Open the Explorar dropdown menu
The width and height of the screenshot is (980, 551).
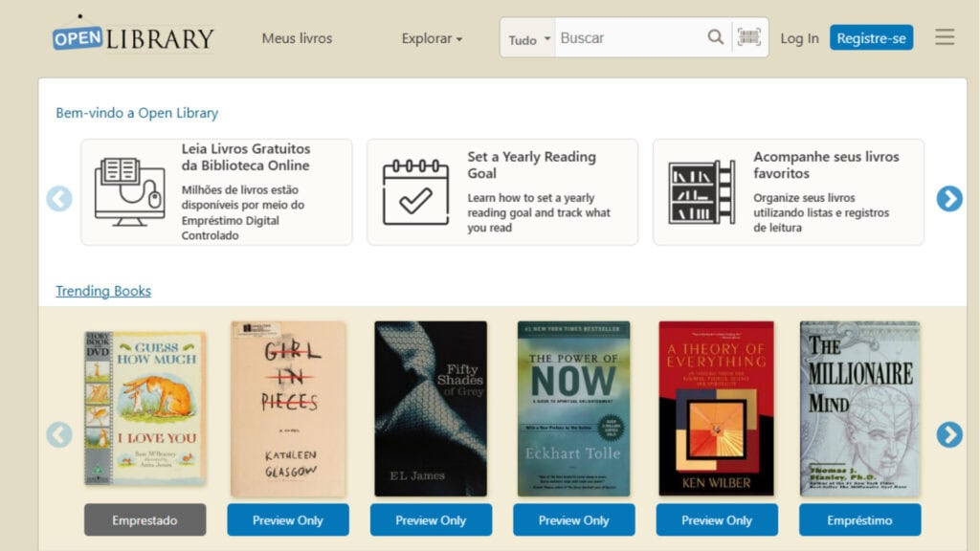coord(432,38)
